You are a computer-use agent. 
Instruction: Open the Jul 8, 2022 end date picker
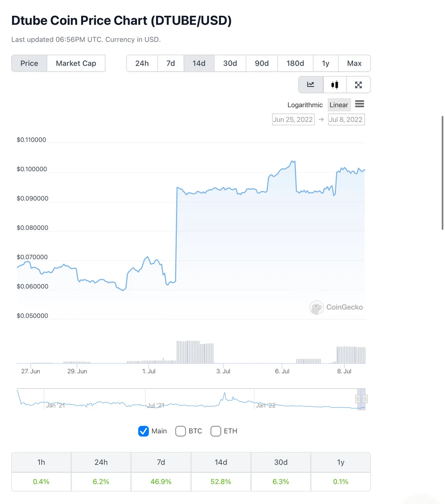click(x=346, y=119)
